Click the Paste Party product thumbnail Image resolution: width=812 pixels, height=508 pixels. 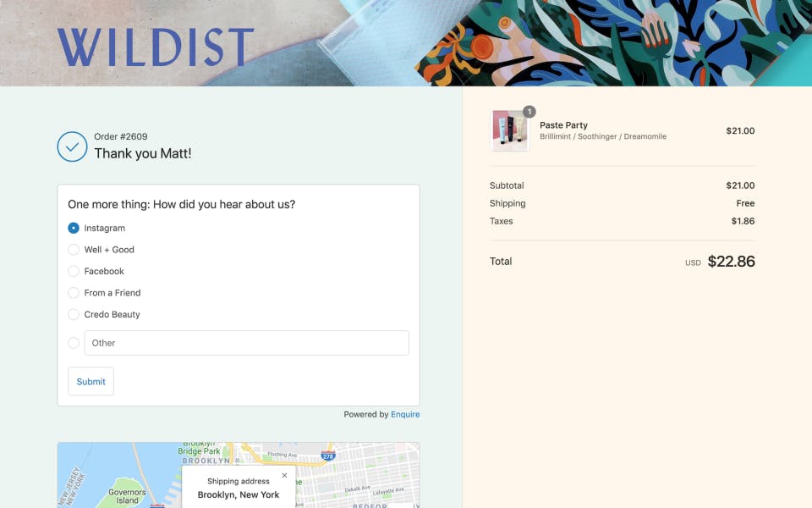509,130
